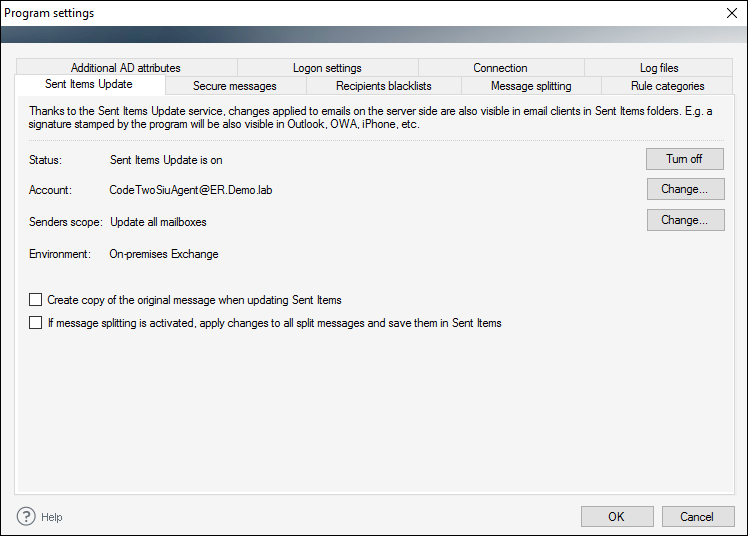748x536 pixels.
Task: Go to the Log files tab
Action: point(659,68)
